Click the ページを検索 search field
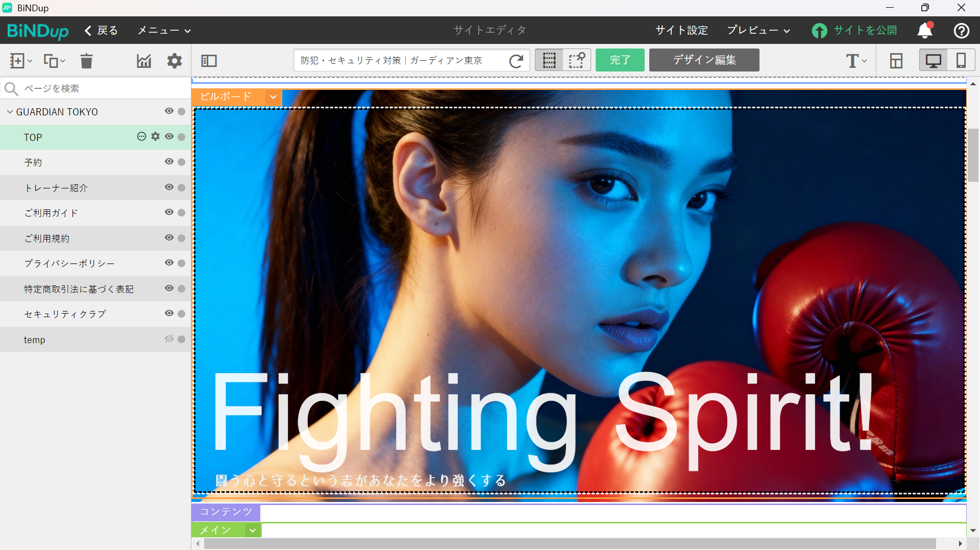This screenshot has height=550, width=980. pos(102,89)
